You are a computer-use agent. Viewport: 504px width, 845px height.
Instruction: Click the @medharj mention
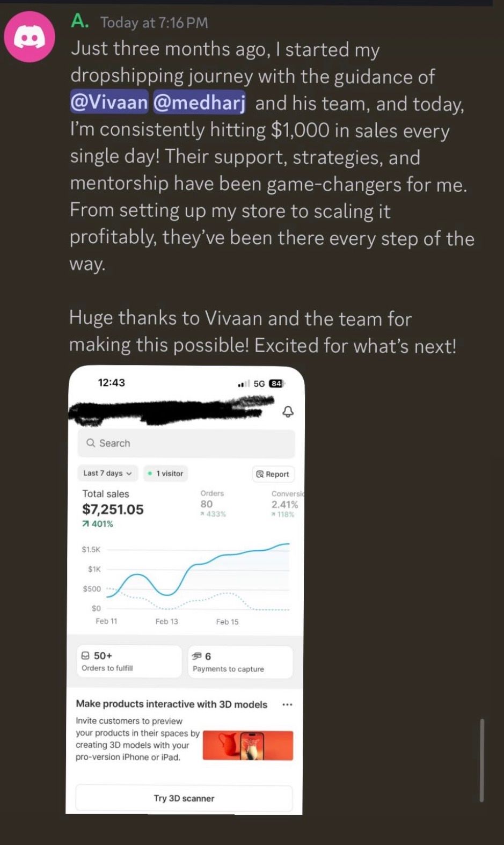(199, 102)
